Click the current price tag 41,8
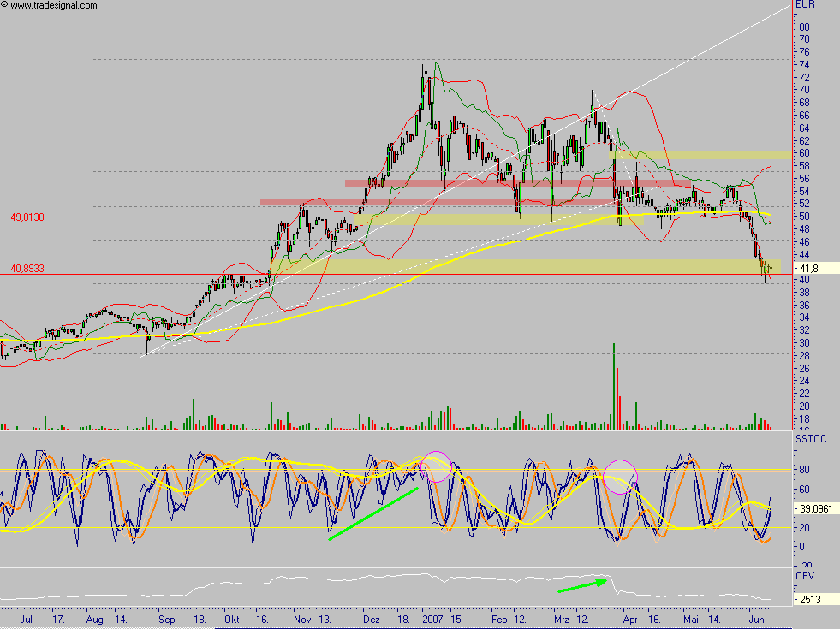The width and height of the screenshot is (840, 629). 808,268
